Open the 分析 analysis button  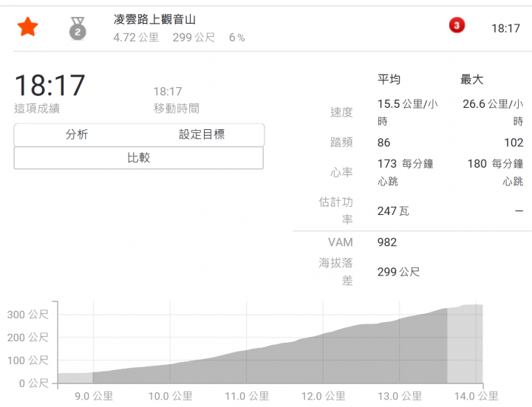pos(77,134)
